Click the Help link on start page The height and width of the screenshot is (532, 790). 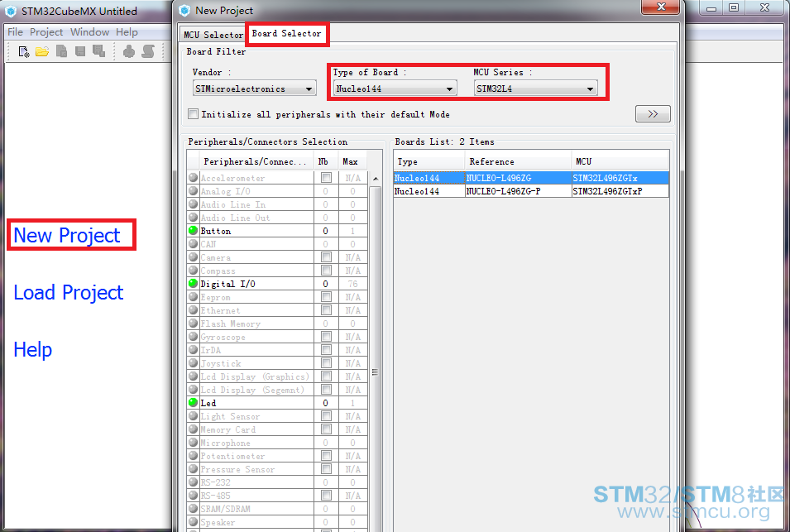(33, 350)
